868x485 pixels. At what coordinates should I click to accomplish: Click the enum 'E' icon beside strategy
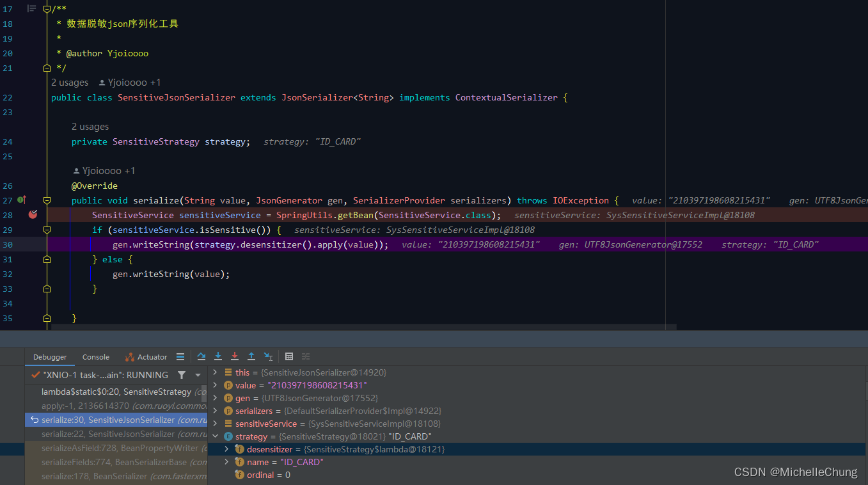(x=228, y=436)
